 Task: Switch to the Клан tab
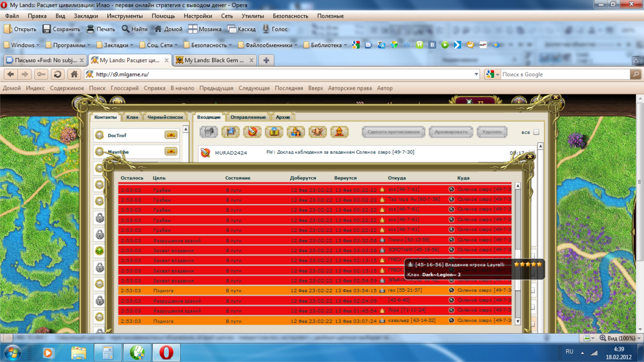click(132, 117)
